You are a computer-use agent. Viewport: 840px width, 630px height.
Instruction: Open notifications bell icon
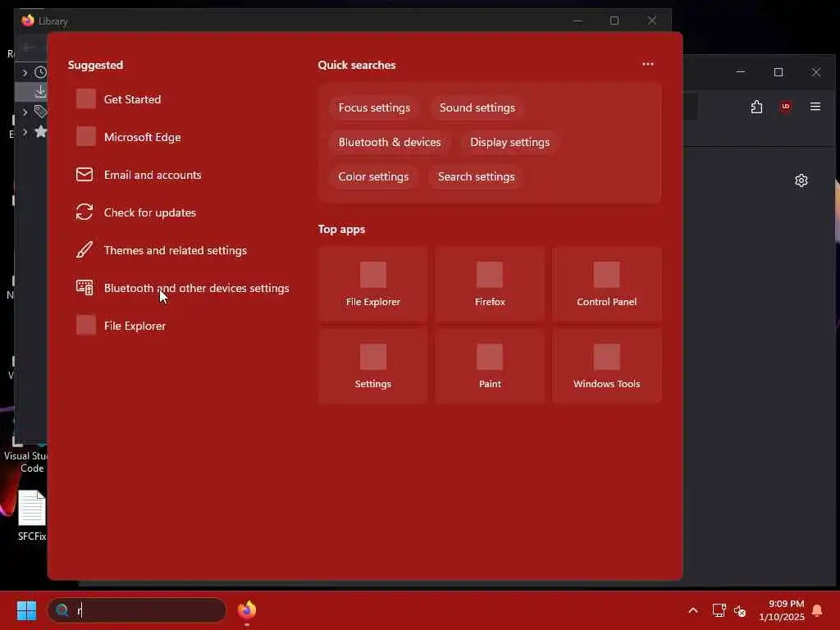pos(817,610)
